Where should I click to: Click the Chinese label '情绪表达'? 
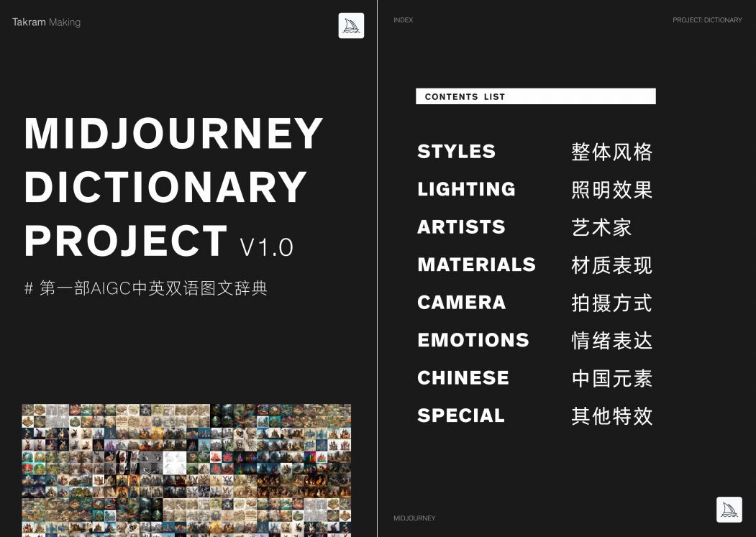[612, 341]
